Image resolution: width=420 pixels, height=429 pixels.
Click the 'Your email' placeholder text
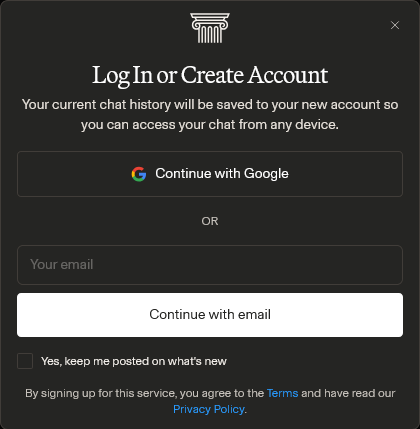[x=62, y=265]
